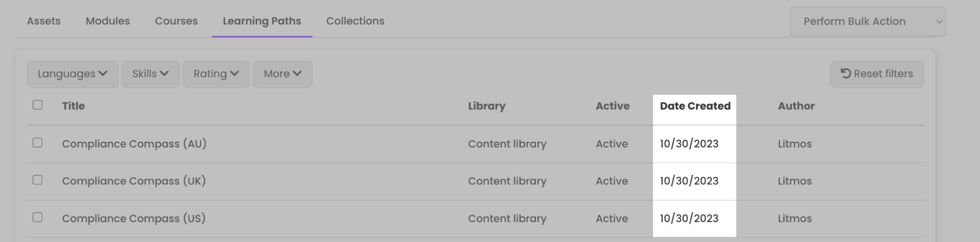The width and height of the screenshot is (980, 242).
Task: Expand the Skills filter dropdown
Action: pyautogui.click(x=150, y=74)
